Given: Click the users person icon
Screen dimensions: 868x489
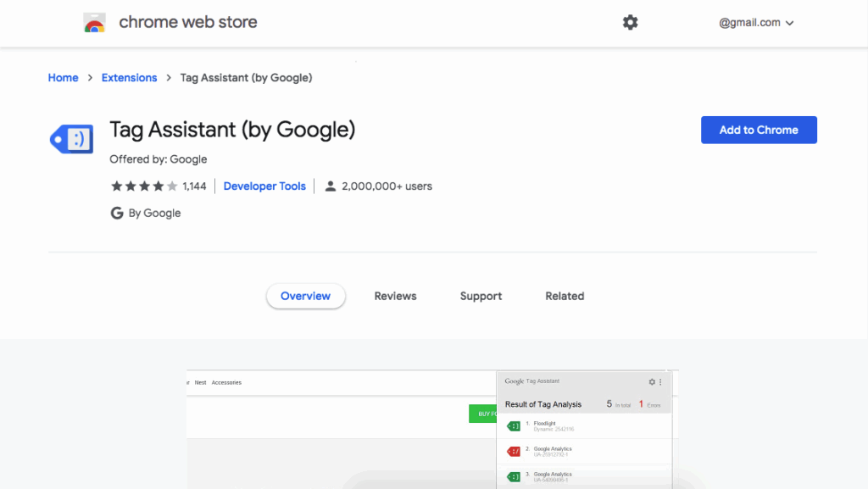Looking at the screenshot, I should (x=330, y=186).
